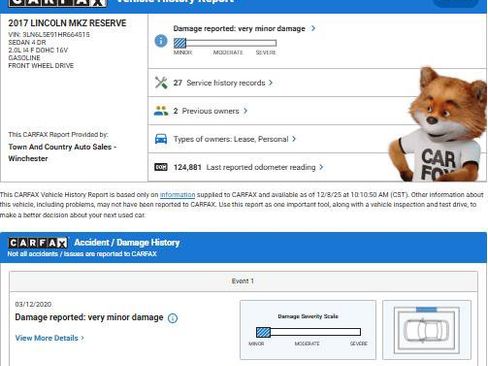Click the Event 1 Damage Severity Scale bar
Viewport: 488px width, 366px height.
click(308, 332)
